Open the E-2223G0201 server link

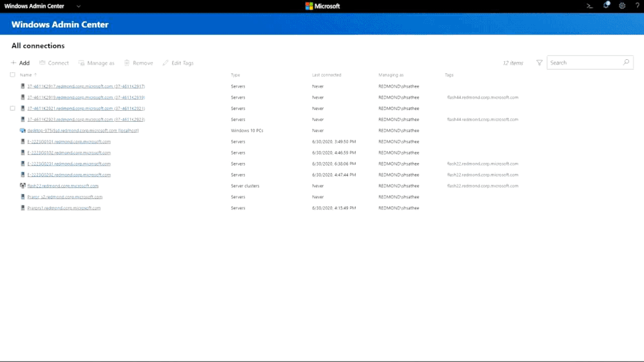pos(69,164)
